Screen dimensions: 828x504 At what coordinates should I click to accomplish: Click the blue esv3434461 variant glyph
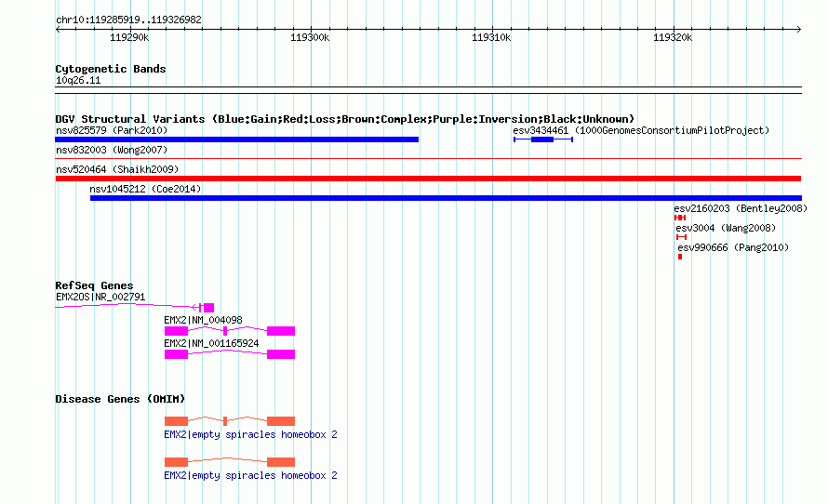(x=542, y=139)
